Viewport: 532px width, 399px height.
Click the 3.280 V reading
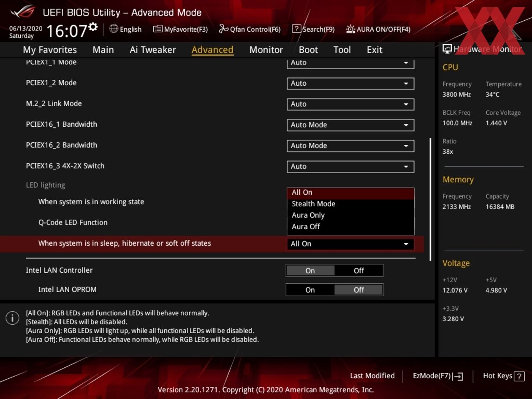[453, 319]
